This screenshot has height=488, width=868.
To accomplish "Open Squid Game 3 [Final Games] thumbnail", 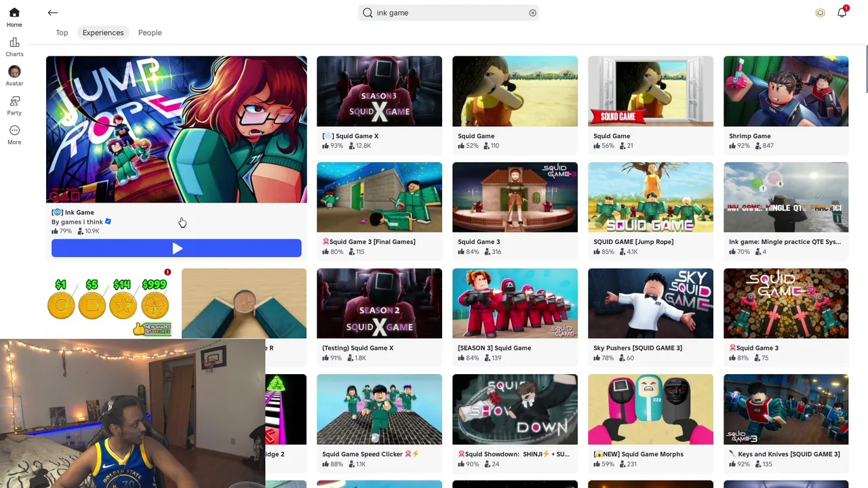I will pos(379,197).
